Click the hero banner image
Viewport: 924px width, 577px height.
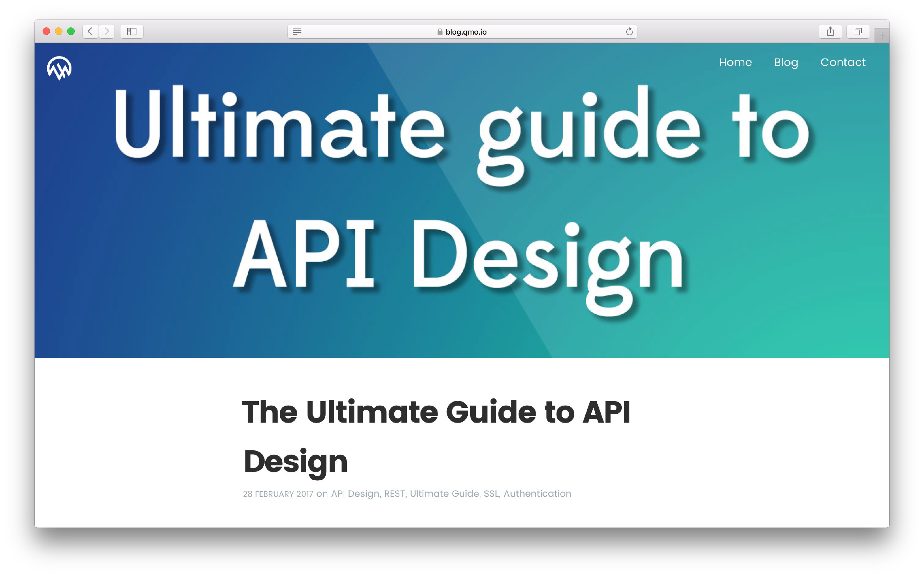(462, 200)
